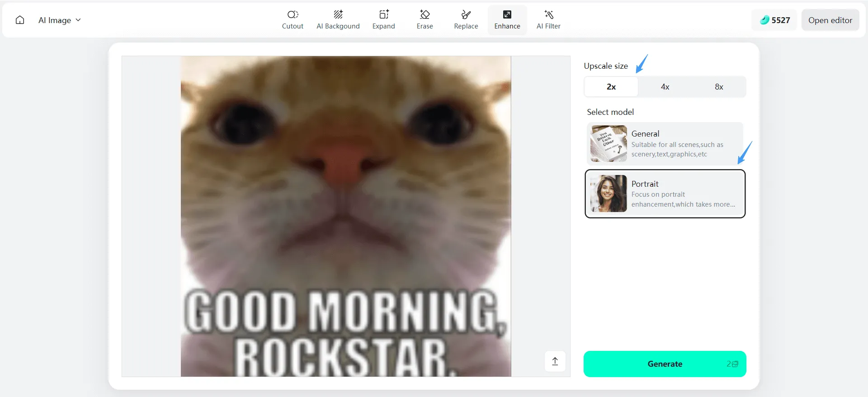868x397 pixels.
Task: Choose the Erase tool
Action: click(425, 20)
